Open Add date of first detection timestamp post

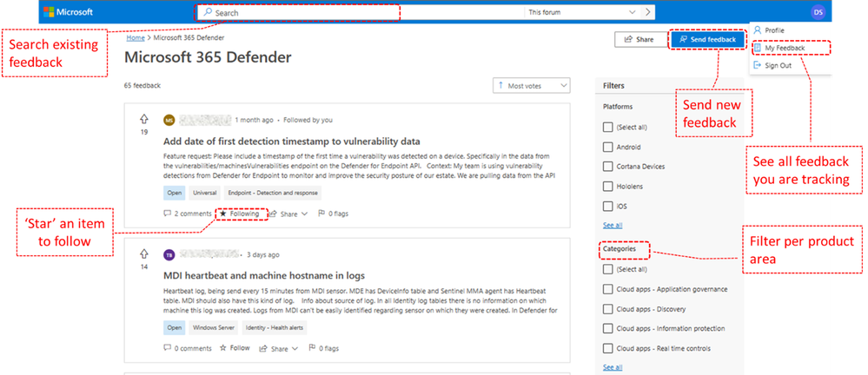(x=292, y=141)
